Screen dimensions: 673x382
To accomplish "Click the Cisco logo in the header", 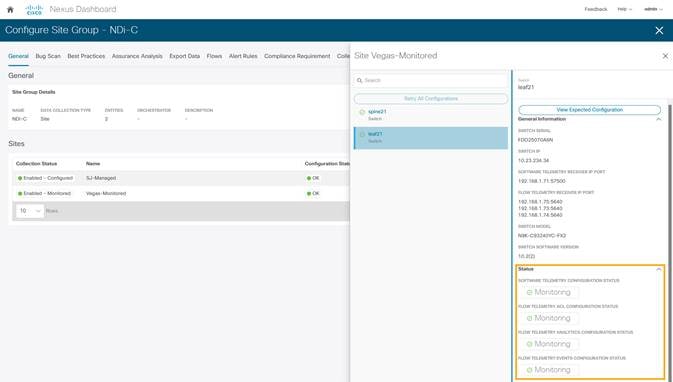I will coord(34,9).
